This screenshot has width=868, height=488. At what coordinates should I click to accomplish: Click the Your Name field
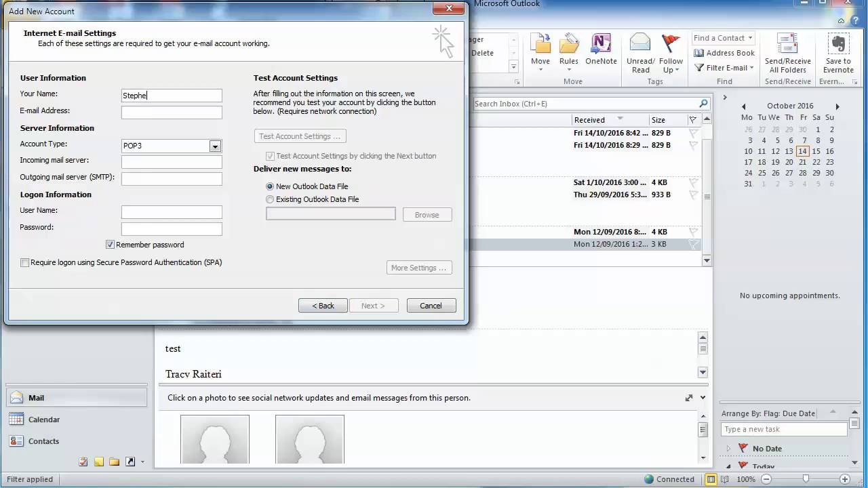click(x=172, y=96)
